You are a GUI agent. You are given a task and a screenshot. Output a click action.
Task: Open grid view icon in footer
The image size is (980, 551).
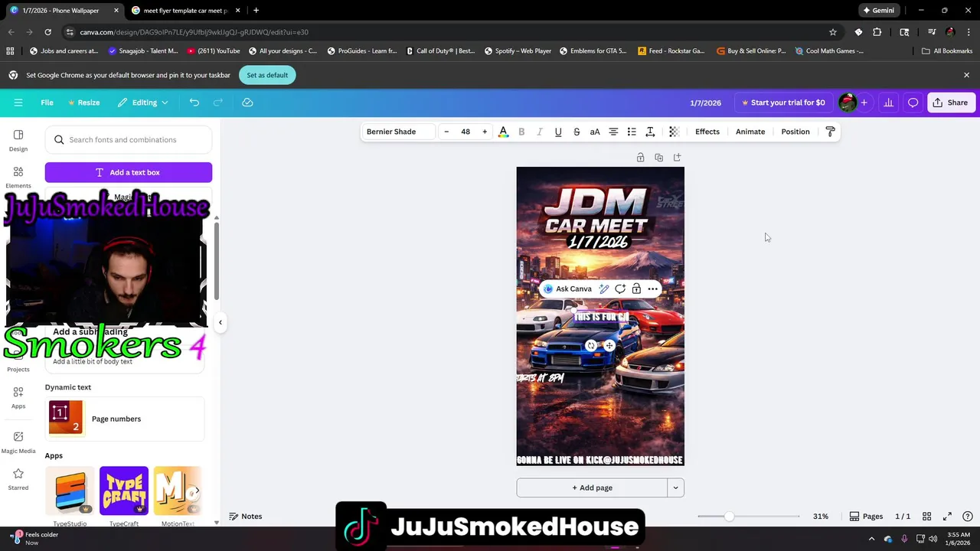click(926, 517)
